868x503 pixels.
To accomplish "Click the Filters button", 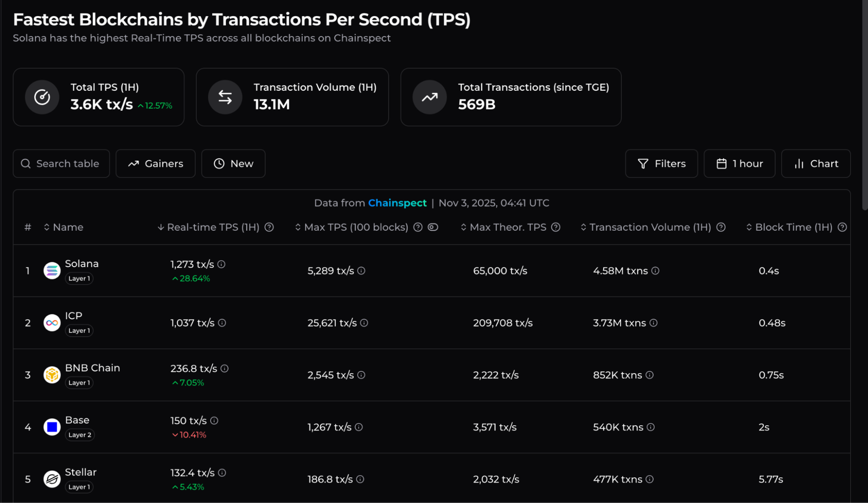I will [x=661, y=164].
